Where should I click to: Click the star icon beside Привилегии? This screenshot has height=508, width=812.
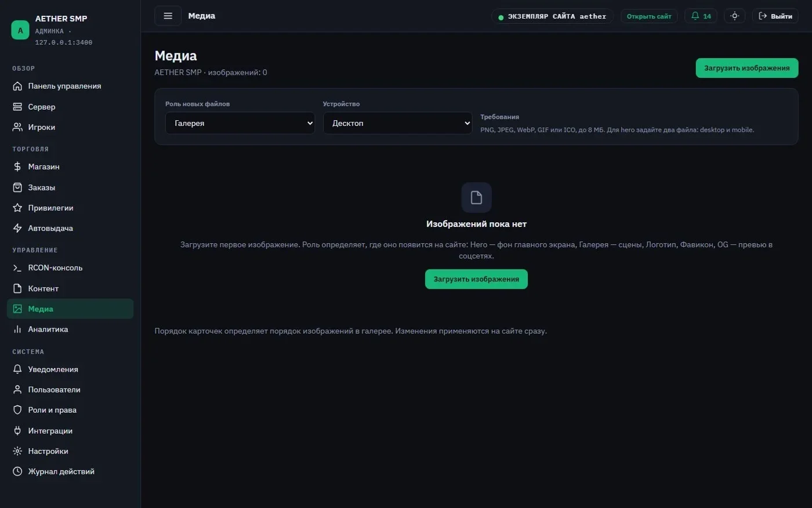pyautogui.click(x=17, y=208)
